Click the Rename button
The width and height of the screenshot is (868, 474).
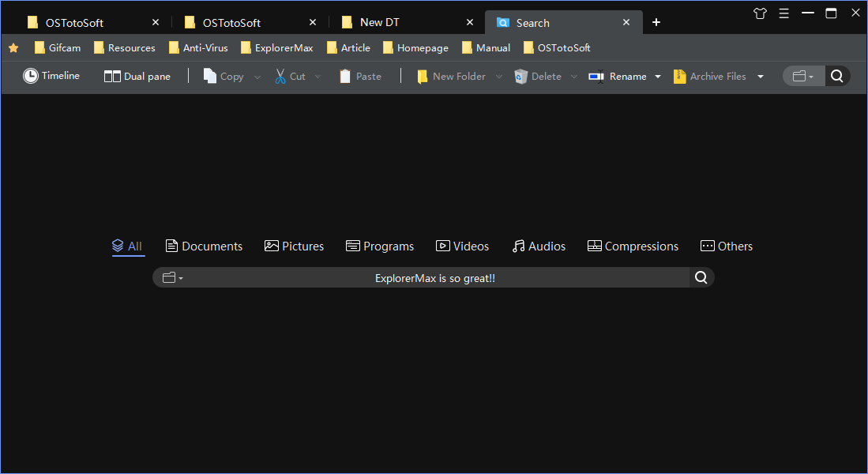617,77
